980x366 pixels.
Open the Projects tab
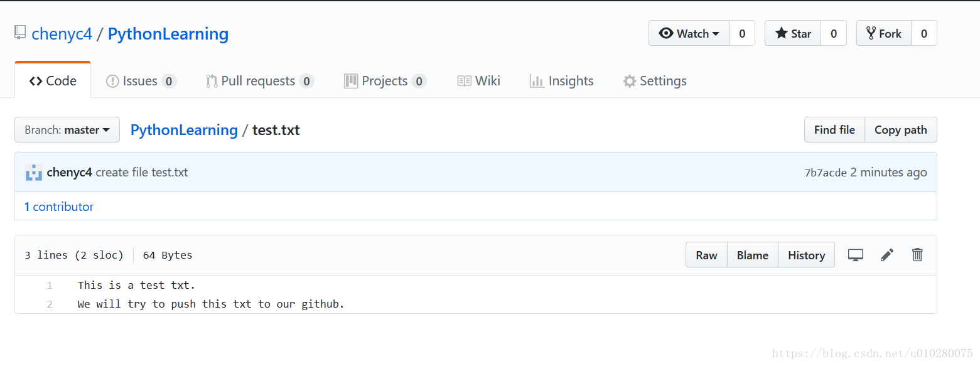[385, 81]
